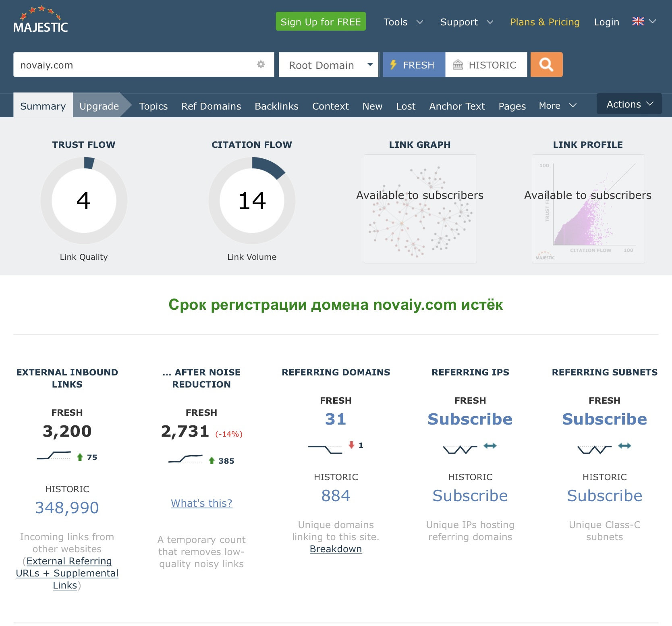Click the green up arrow beside 75
Image resolution: width=672 pixels, height=626 pixels.
pos(80,457)
